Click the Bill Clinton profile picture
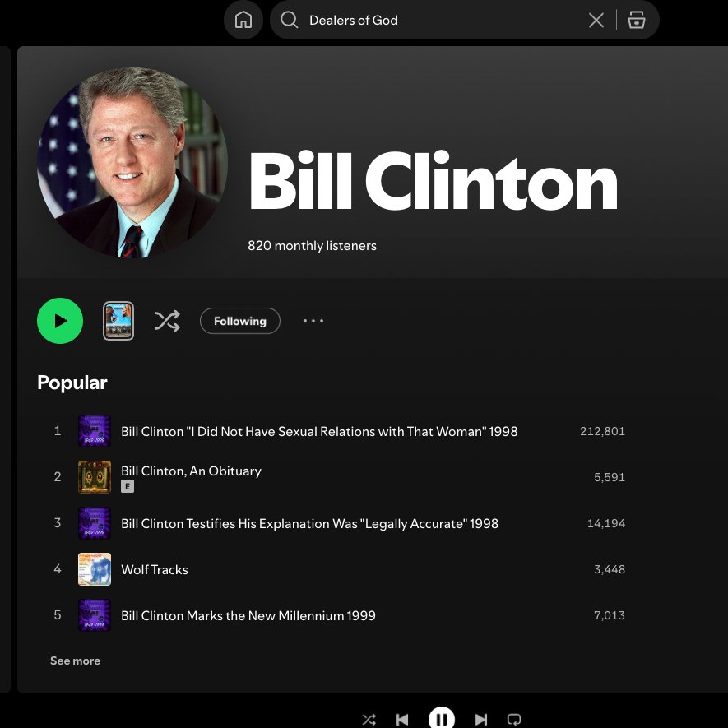The width and height of the screenshot is (728, 728). (132, 162)
